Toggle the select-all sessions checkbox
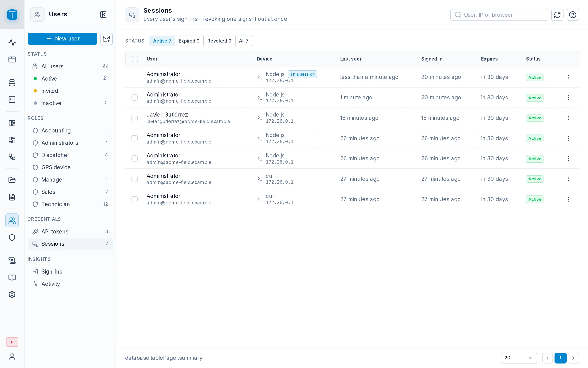This screenshot has height=368, width=588. pos(135,59)
